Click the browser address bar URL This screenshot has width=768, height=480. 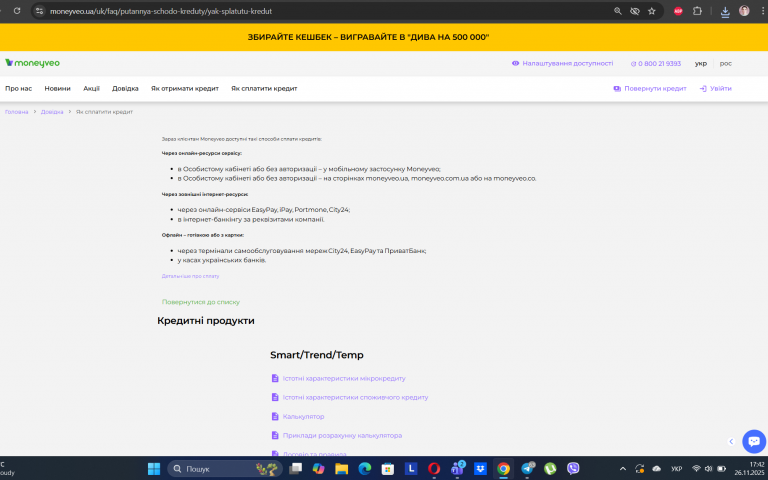(161, 11)
